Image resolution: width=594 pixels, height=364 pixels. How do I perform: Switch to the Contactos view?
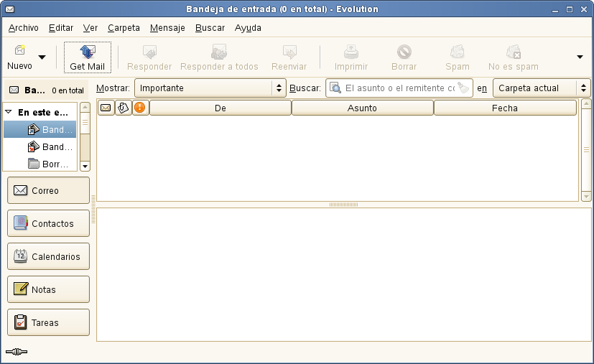pos(49,223)
